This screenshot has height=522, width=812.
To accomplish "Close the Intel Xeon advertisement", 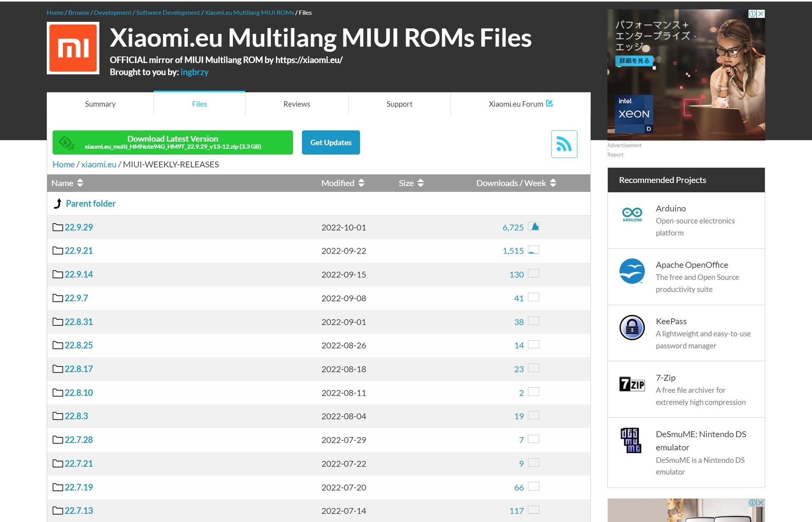I will 761,14.
